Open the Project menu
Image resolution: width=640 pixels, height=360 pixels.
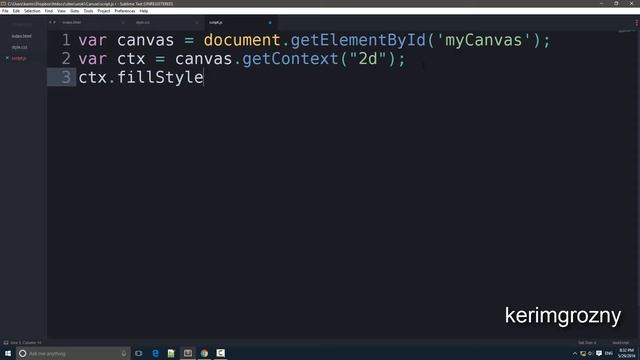(104, 11)
